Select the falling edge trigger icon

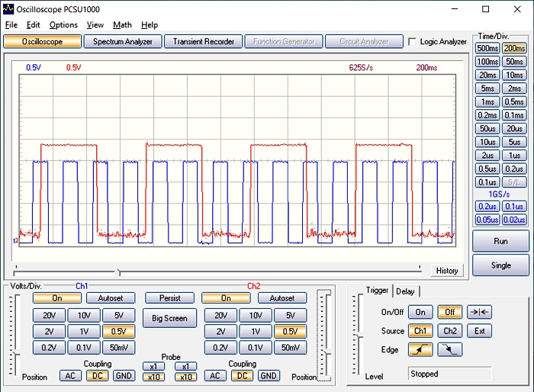tap(450, 350)
